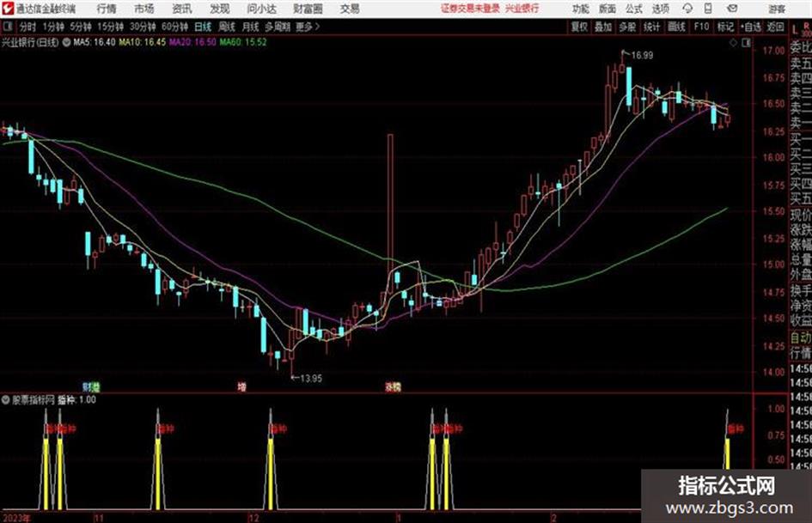Click the 统计 statistics button
Image resolution: width=812 pixels, height=523 pixels.
click(651, 27)
